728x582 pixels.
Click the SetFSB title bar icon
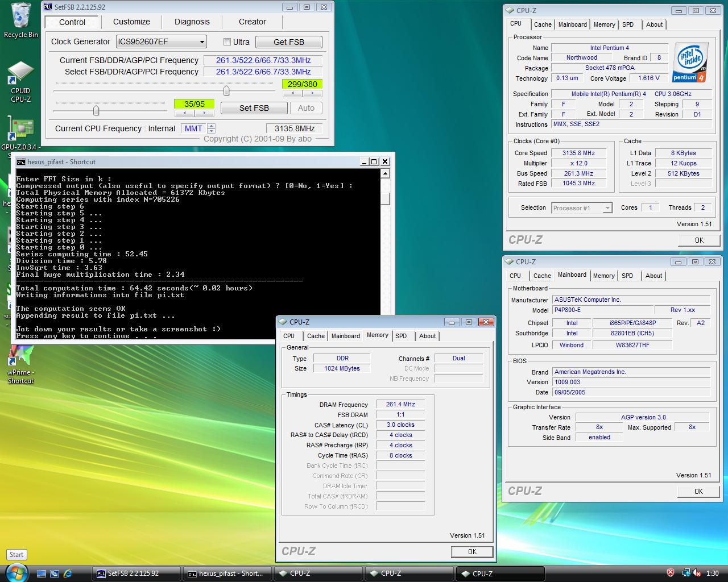point(48,7)
